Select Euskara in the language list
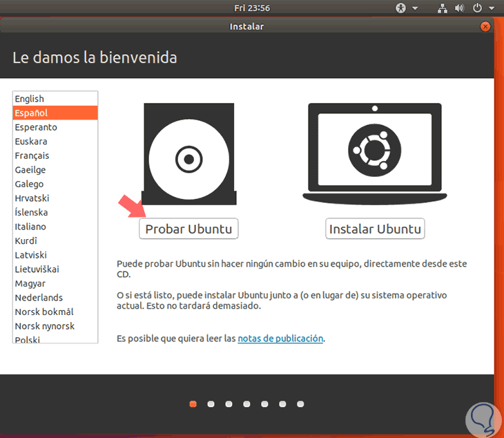Image resolution: width=504 pixels, height=438 pixels. click(55, 141)
